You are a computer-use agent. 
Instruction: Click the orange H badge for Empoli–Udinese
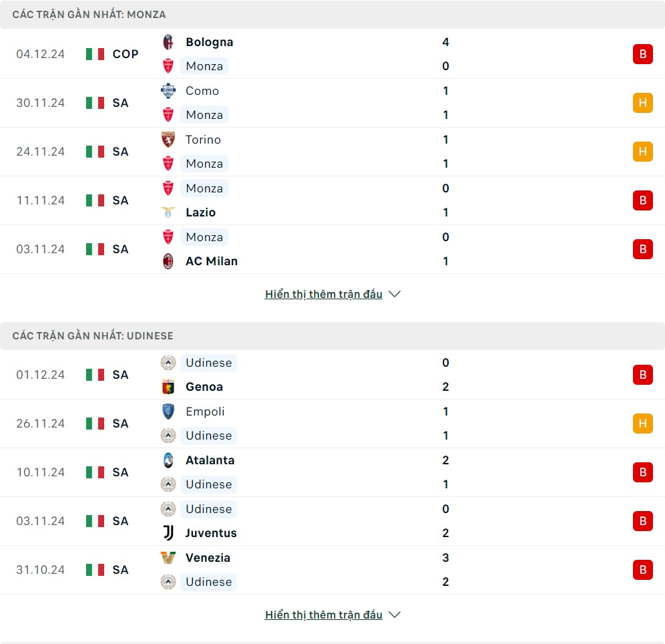coord(642,424)
